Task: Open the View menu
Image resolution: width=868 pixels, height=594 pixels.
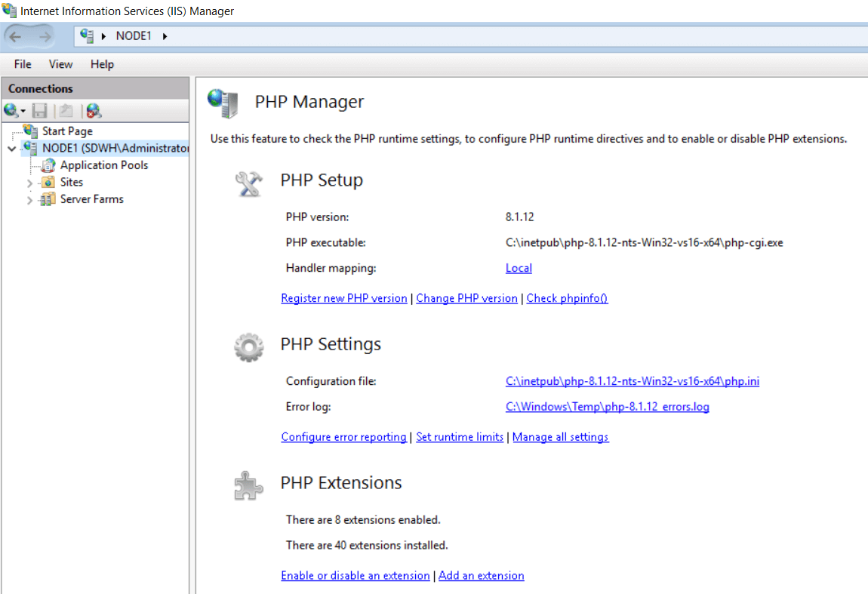Action: coord(61,64)
